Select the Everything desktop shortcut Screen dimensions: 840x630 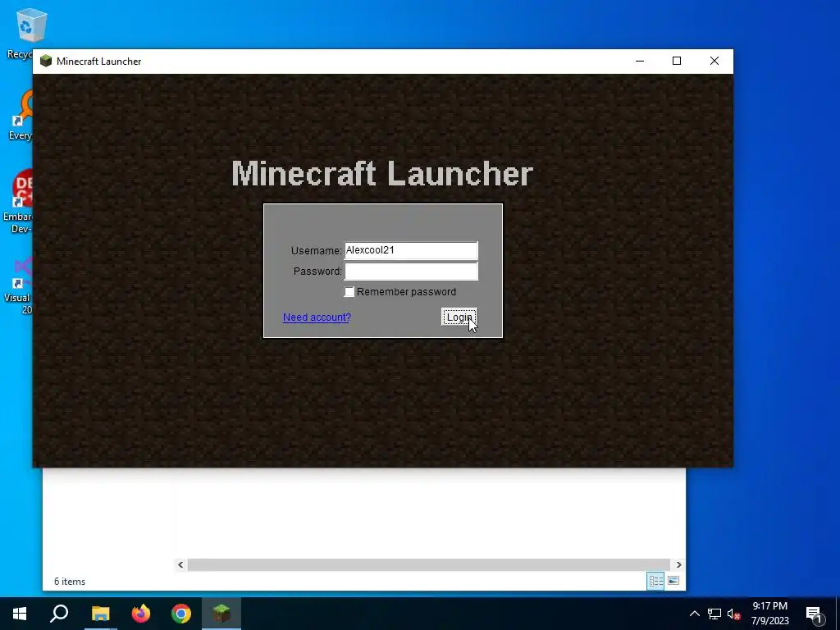(x=21, y=115)
